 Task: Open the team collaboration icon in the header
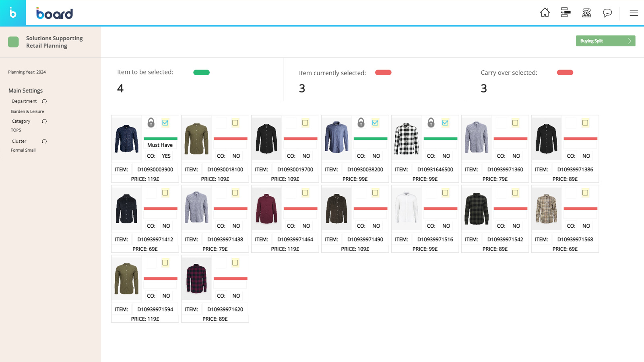pos(586,12)
